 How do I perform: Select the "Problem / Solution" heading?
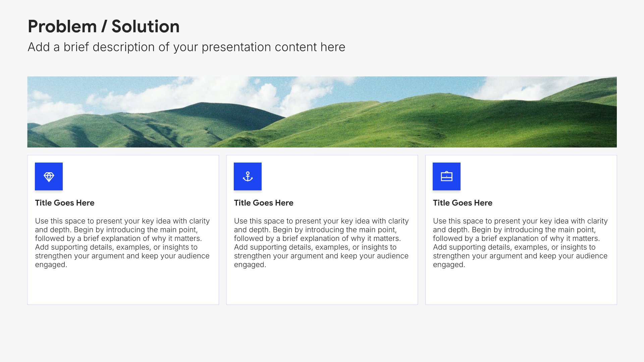coord(104,26)
